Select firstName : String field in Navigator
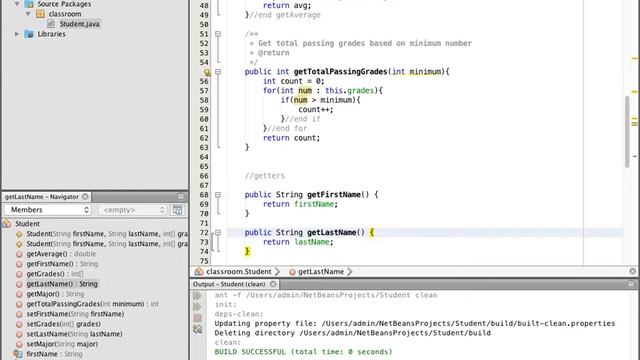Image resolution: width=640 pixels, height=360 pixels. click(x=54, y=354)
